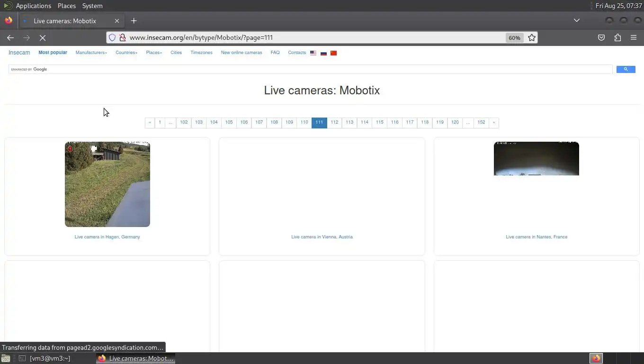
Task: Jump to page 108
Action: (274, 122)
